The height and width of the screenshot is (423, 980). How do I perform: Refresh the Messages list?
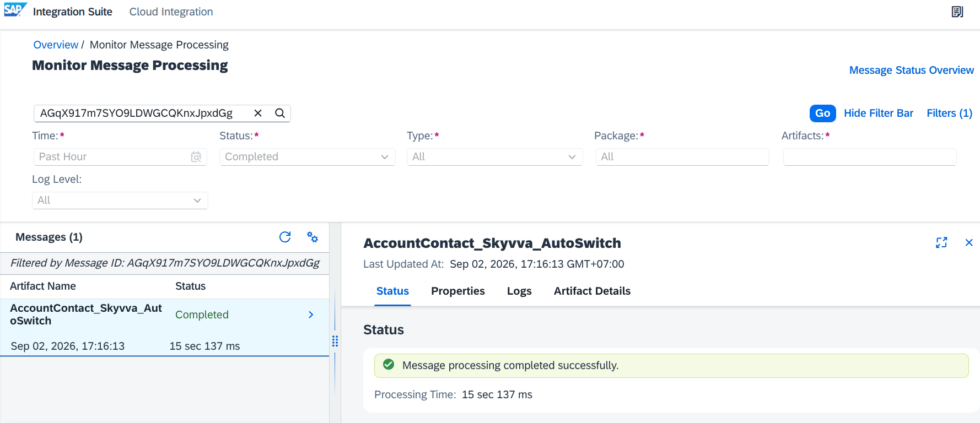pyautogui.click(x=285, y=237)
